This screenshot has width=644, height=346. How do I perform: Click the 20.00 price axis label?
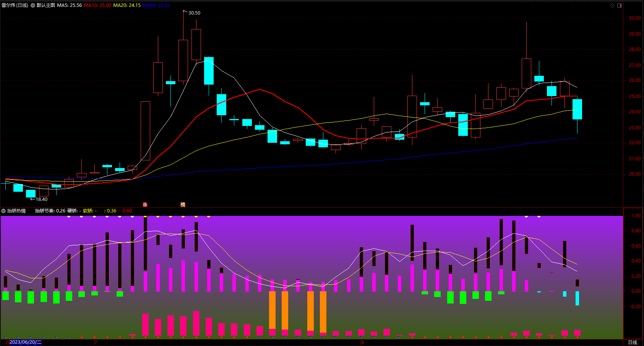click(634, 174)
